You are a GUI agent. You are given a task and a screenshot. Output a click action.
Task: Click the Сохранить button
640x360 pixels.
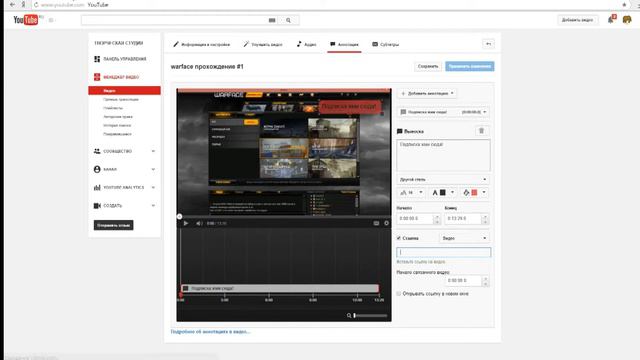pos(428,66)
